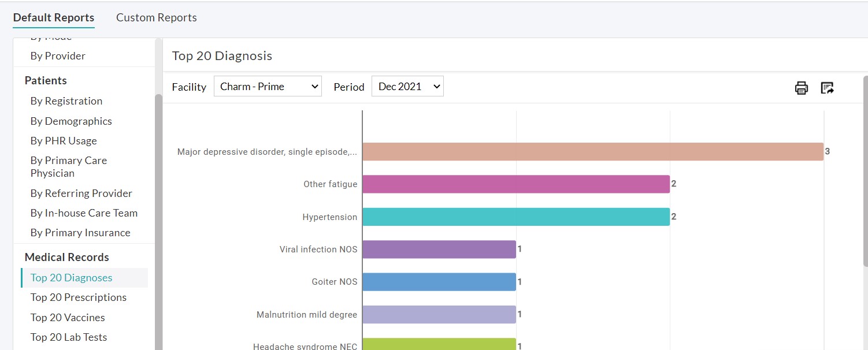Screen dimensions: 868x350
Task: Select By Referring Provider report
Action: [81, 193]
